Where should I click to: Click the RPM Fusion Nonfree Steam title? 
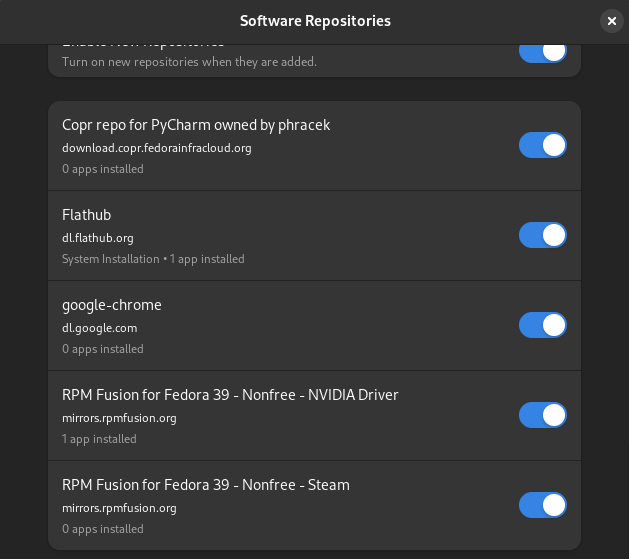[x=206, y=485]
